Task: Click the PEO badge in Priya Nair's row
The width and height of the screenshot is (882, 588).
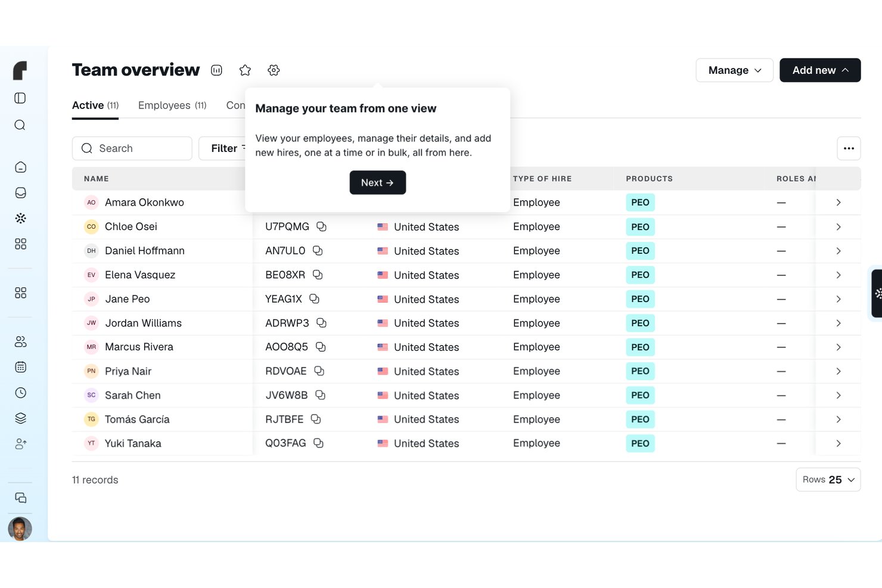Action: (x=640, y=371)
